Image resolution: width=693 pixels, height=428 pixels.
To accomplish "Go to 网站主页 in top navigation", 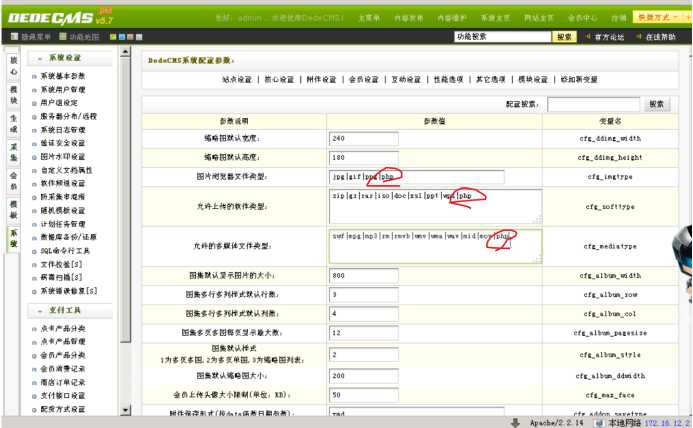I will click(539, 18).
